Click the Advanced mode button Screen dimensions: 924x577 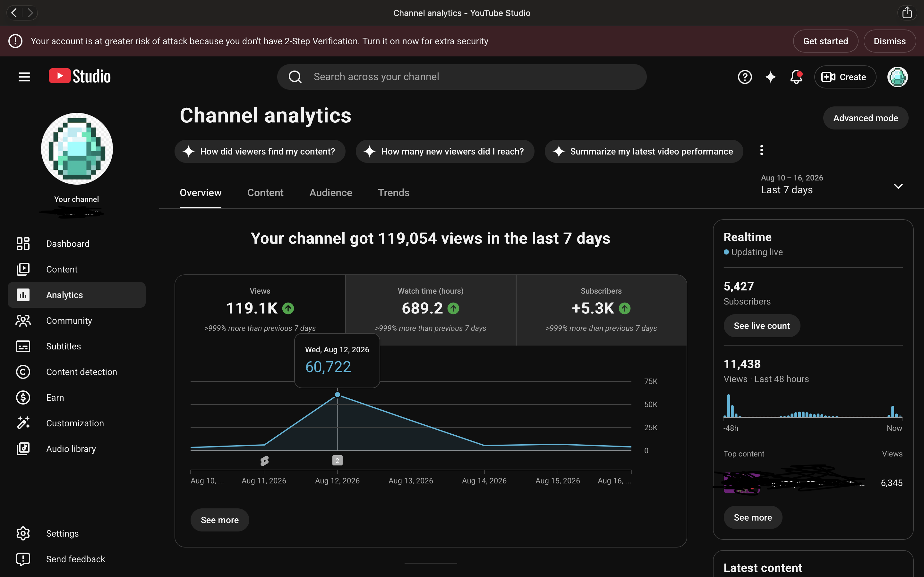[x=865, y=118]
